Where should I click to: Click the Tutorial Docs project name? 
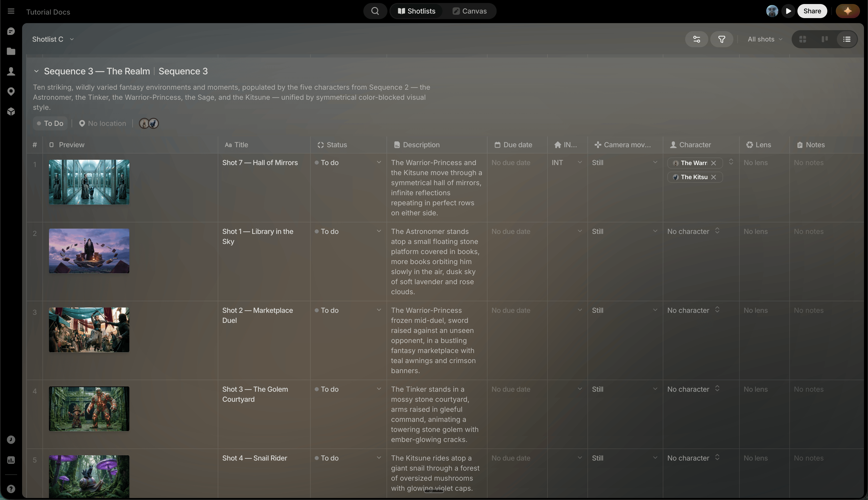pos(48,12)
